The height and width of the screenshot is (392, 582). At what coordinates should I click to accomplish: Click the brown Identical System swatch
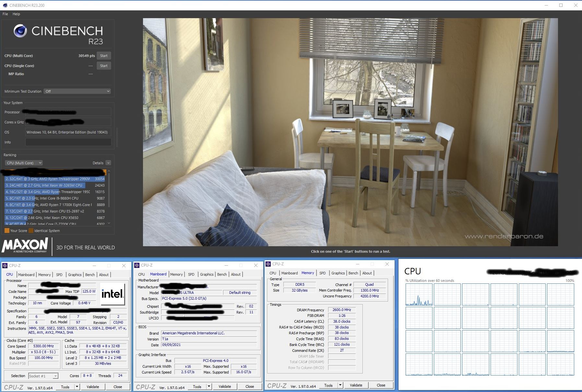coord(31,231)
